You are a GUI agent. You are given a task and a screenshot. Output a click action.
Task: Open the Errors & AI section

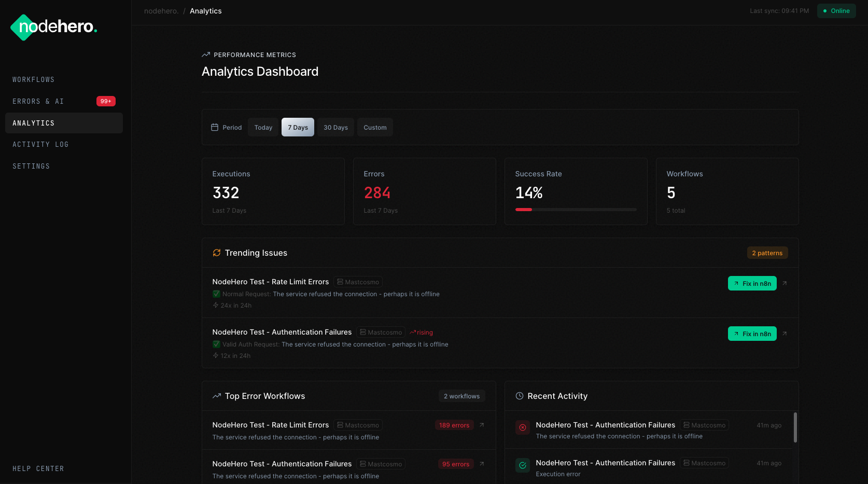(x=38, y=101)
